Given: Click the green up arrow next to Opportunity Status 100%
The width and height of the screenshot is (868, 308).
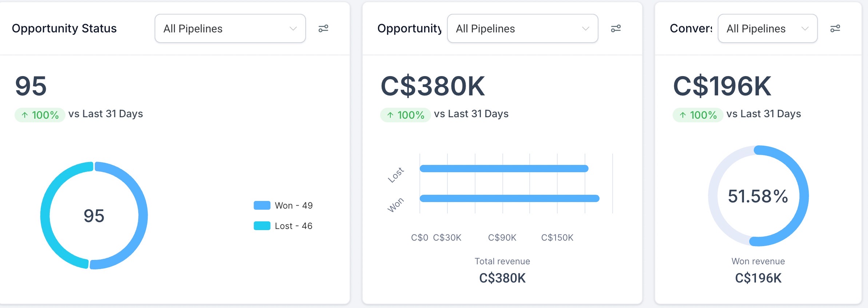Looking at the screenshot, I should tap(24, 114).
